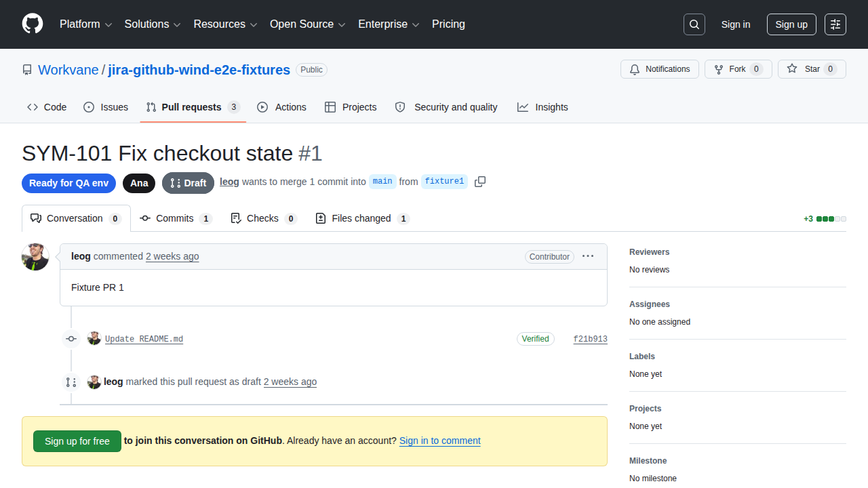
Task: Open the Insights tab
Action: 542,107
